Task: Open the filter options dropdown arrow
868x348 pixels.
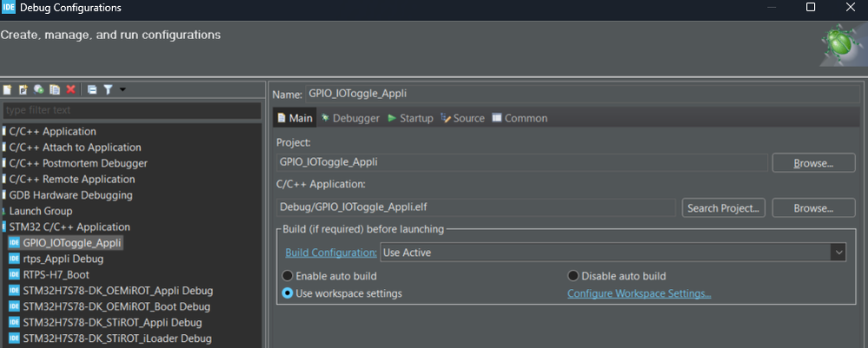Action: click(x=123, y=89)
